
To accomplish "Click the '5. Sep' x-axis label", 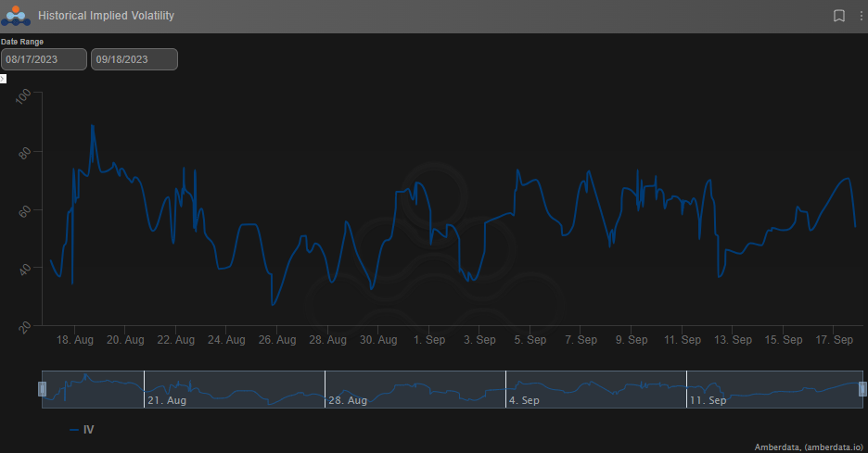I will 530,340.
